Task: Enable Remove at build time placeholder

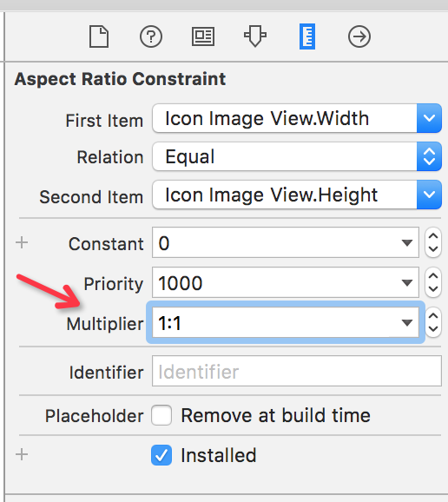Action: click(161, 415)
